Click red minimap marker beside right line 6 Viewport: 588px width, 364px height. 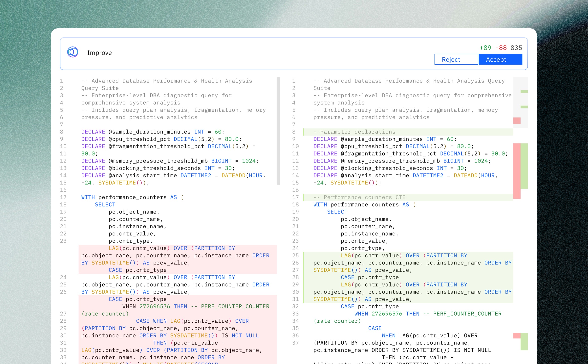517,121
